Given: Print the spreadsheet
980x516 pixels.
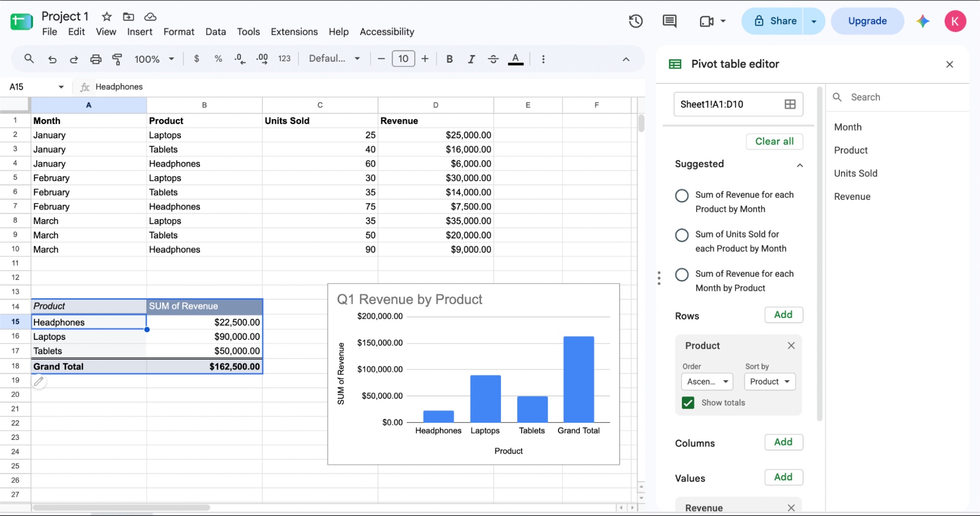Looking at the screenshot, I should coord(96,59).
